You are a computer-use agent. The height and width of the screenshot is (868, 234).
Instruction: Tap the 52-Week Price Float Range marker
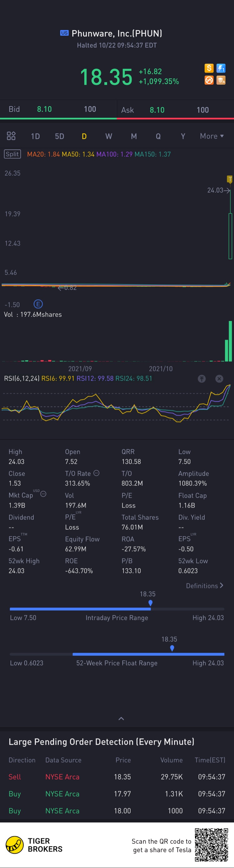click(x=172, y=648)
